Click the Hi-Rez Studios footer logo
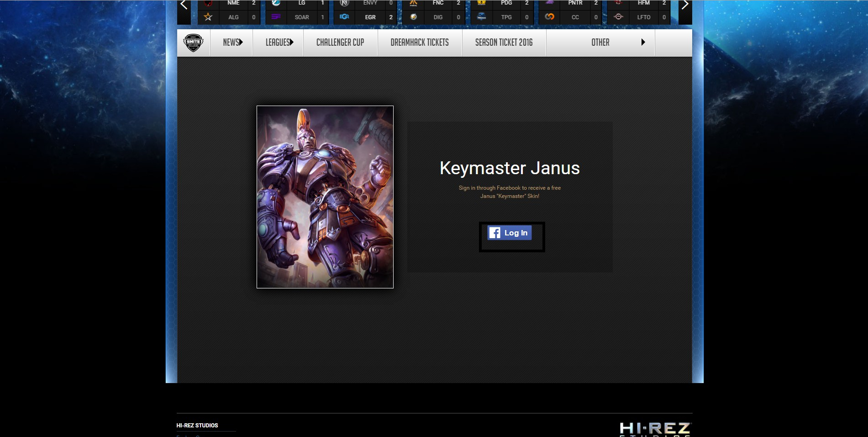 pos(655,429)
